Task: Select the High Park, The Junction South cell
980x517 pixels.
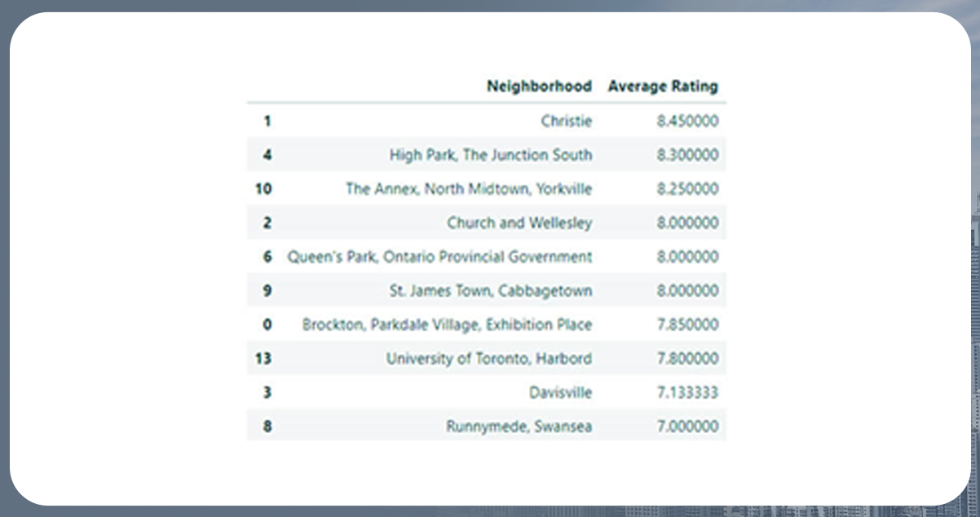Action: [x=491, y=155]
